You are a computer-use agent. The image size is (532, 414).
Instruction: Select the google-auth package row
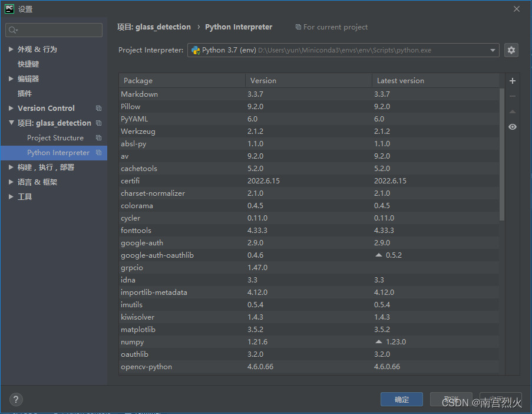(x=309, y=243)
